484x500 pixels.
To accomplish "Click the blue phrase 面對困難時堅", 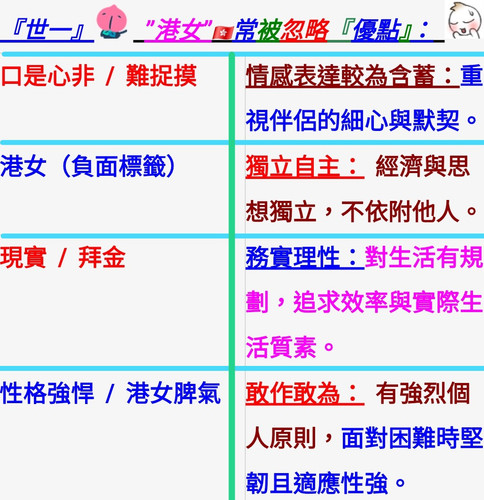I will point(412,438).
